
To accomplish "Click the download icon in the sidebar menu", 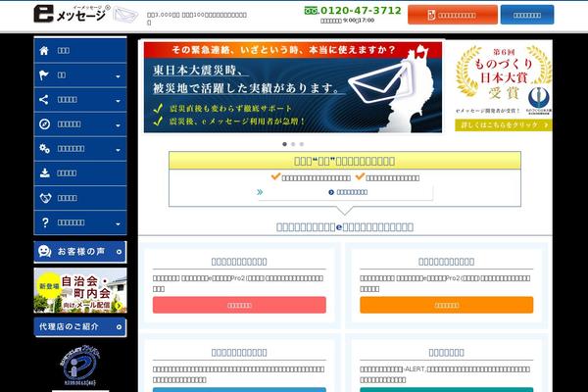I will click(x=45, y=172).
